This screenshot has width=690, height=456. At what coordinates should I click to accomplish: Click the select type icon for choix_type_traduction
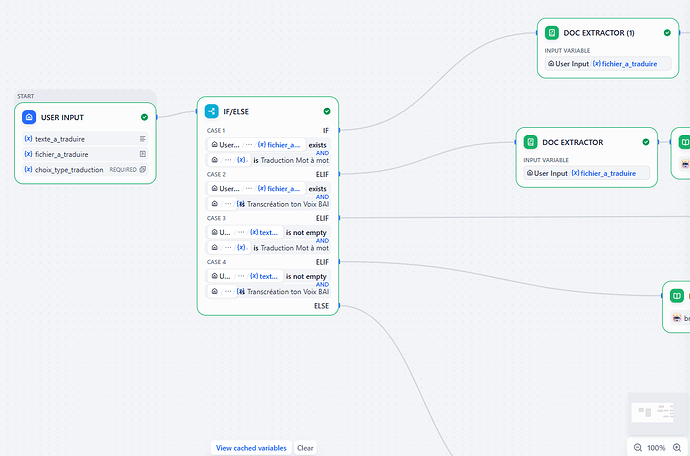143,170
